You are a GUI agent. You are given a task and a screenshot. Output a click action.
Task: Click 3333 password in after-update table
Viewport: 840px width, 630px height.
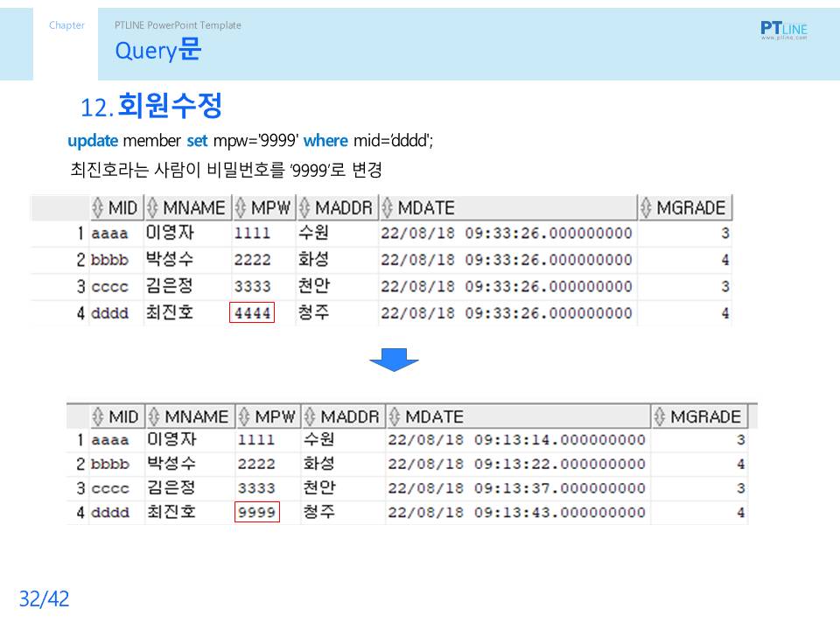[x=256, y=488]
